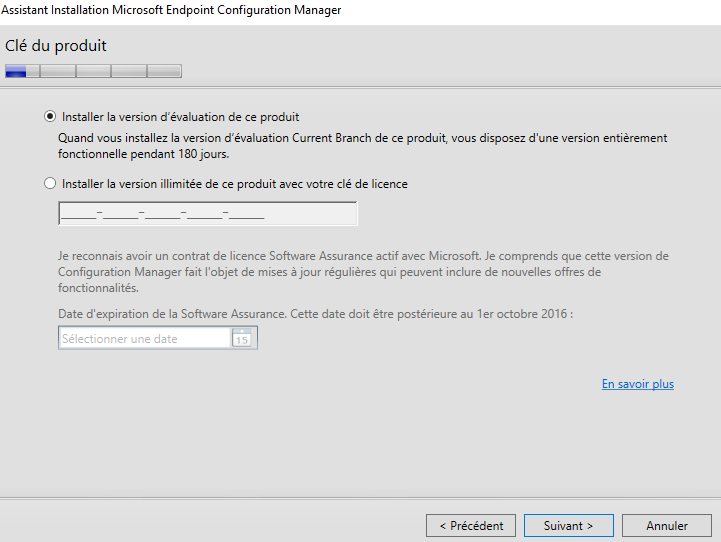This screenshot has height=542, width=721.
Task: Go back with the Précédent button
Action: [x=471, y=525]
